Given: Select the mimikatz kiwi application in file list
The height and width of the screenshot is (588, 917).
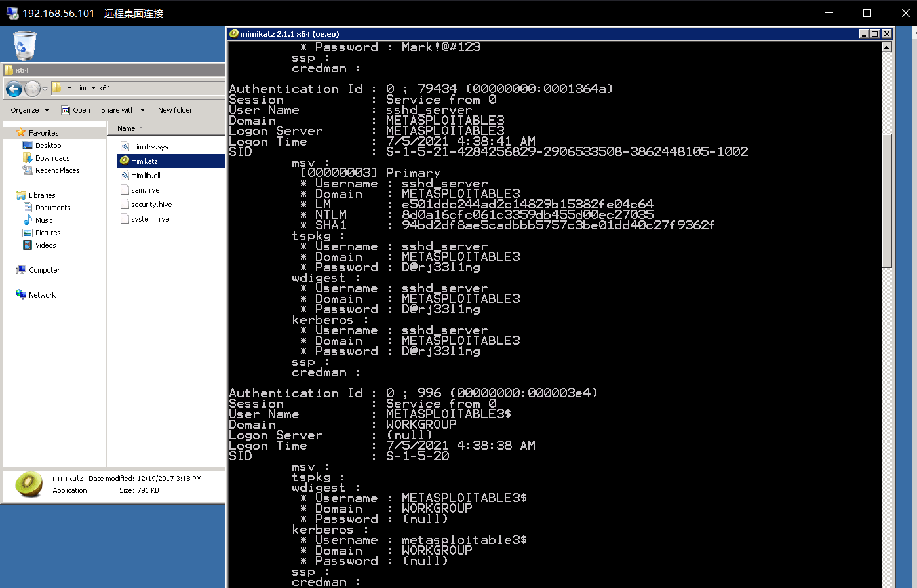Looking at the screenshot, I should (125, 161).
